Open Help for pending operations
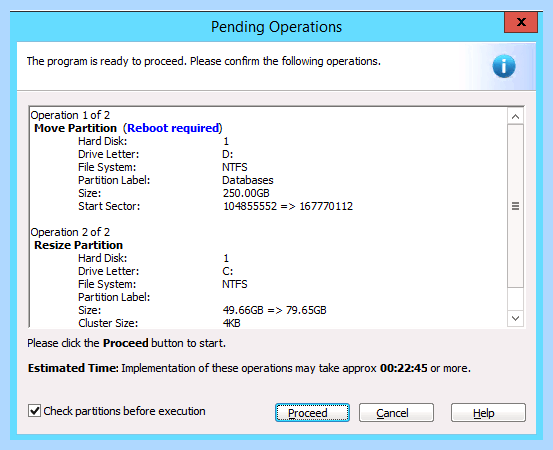553x450 pixels. click(x=488, y=413)
